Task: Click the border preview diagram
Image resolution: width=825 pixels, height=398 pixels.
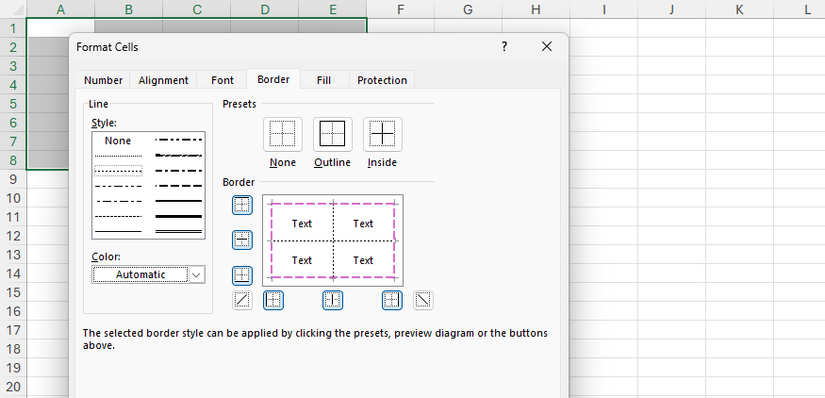Action: (333, 240)
